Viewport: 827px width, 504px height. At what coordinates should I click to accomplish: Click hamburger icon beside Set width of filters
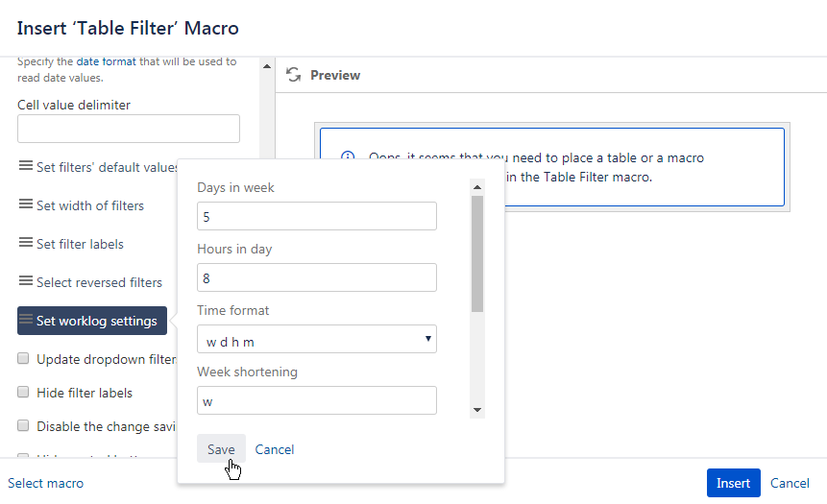pos(26,204)
